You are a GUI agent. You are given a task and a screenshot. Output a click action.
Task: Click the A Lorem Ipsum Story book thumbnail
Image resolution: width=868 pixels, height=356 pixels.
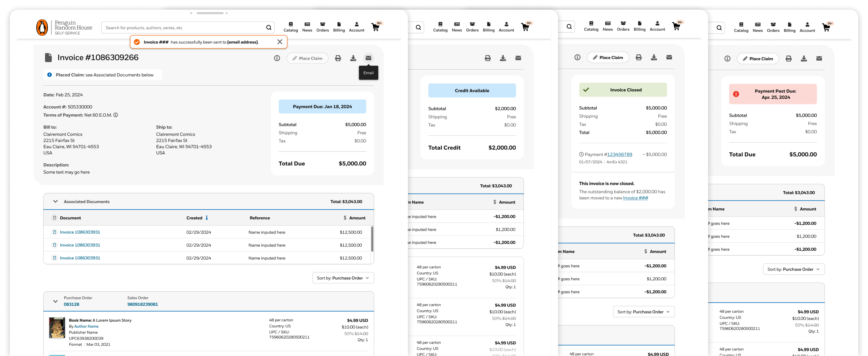(57, 327)
